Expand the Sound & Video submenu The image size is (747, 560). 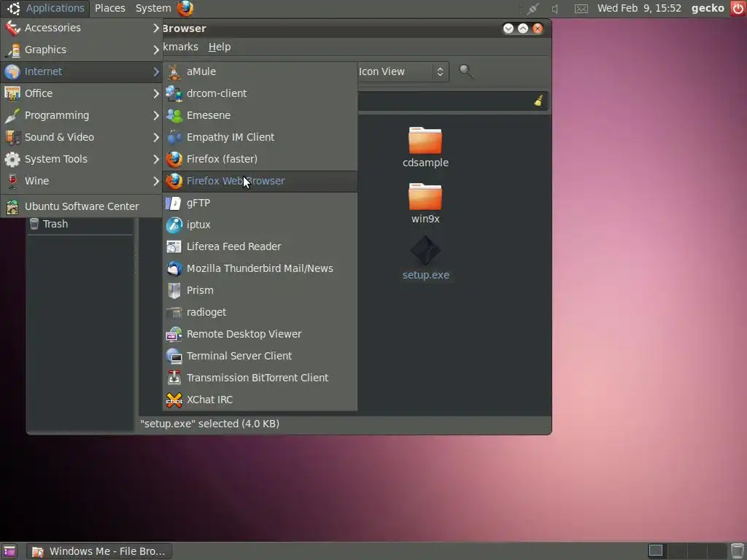[x=82, y=137]
